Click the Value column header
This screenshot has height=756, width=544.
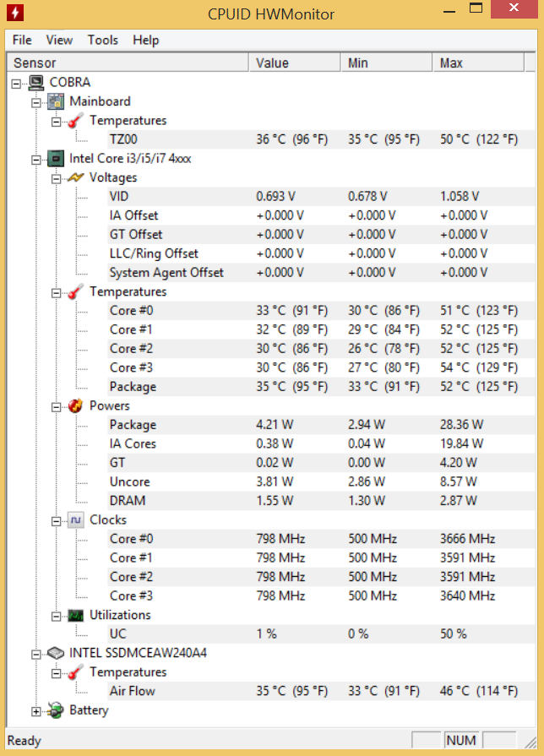(x=272, y=63)
